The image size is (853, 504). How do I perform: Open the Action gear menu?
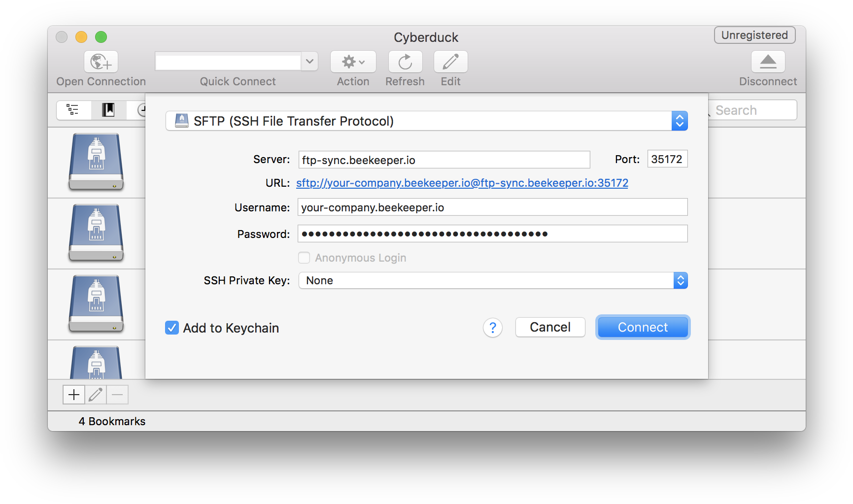(353, 62)
